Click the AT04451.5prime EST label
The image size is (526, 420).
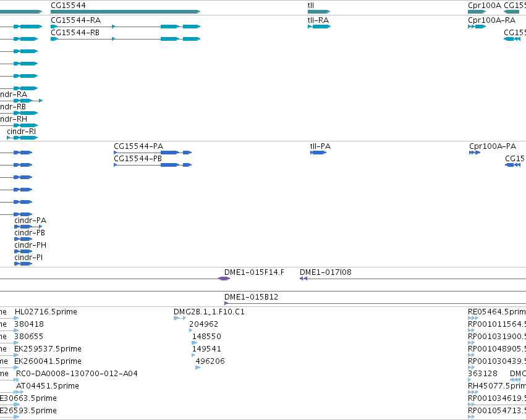(x=48, y=386)
